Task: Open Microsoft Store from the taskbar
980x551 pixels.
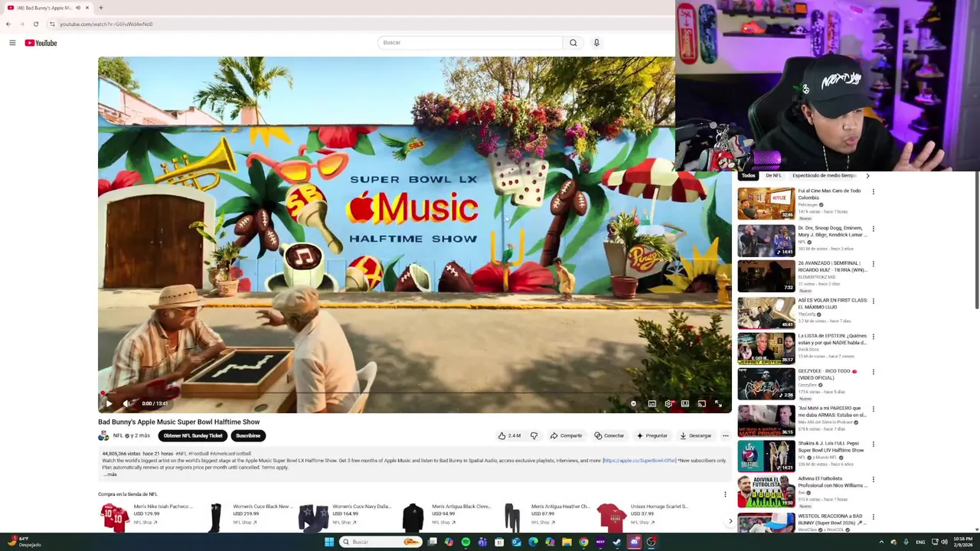Action: [x=499, y=542]
